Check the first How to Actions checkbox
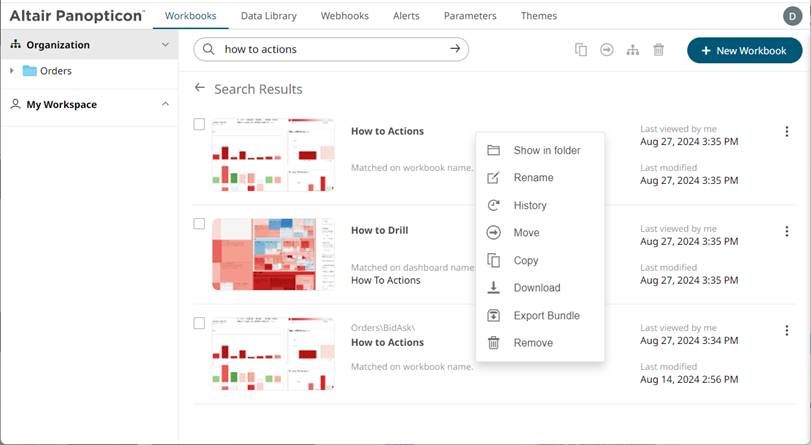 [199, 125]
